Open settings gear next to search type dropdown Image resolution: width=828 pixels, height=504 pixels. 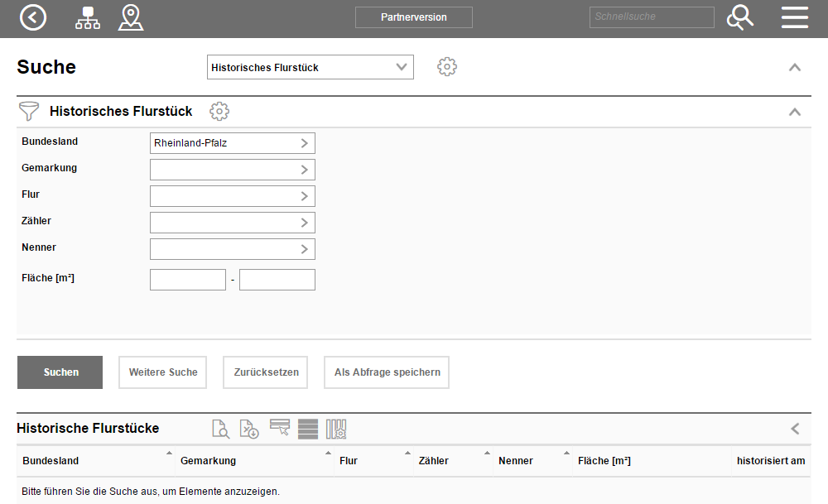pyautogui.click(x=447, y=67)
